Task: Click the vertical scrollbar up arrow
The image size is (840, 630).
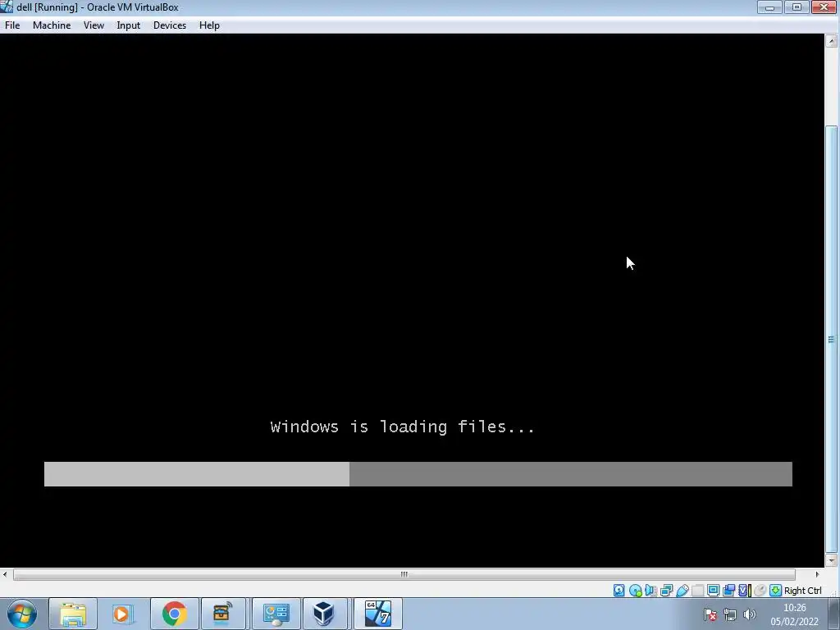Action: click(x=832, y=41)
